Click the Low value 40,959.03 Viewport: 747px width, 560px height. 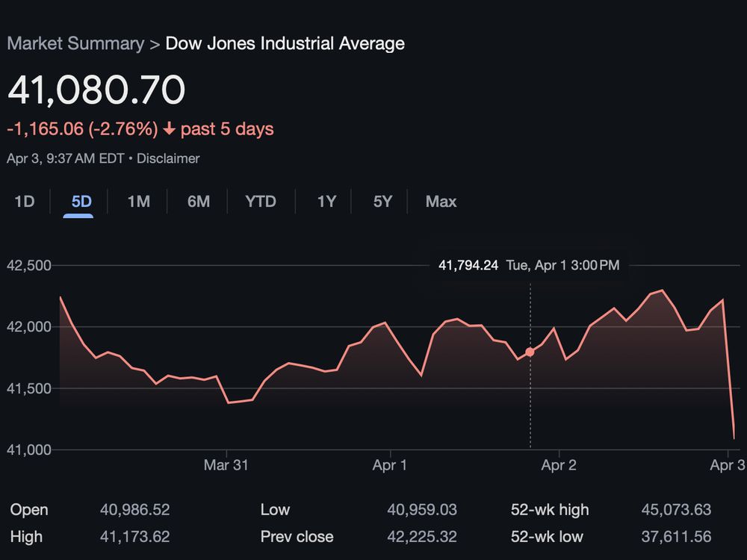422,509
